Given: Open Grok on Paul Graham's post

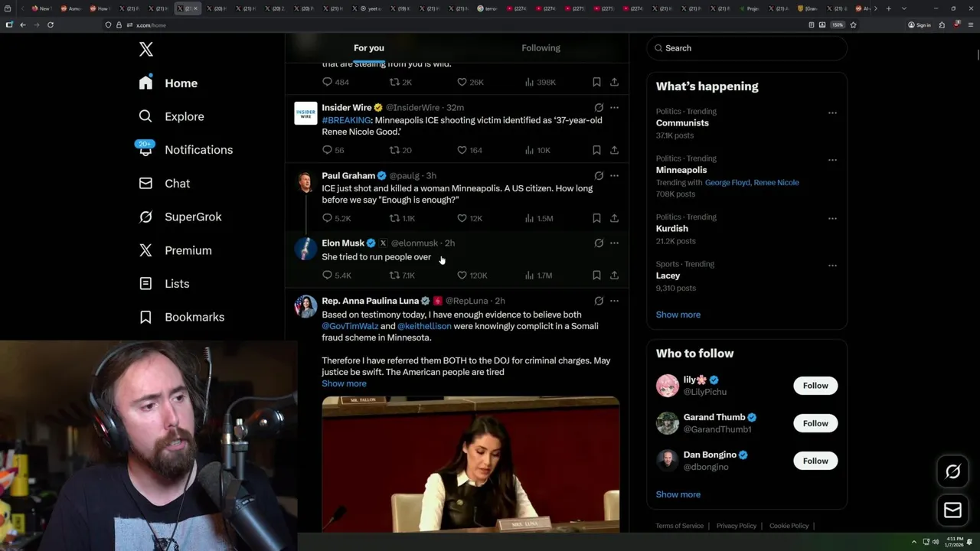Looking at the screenshot, I should 599,175.
